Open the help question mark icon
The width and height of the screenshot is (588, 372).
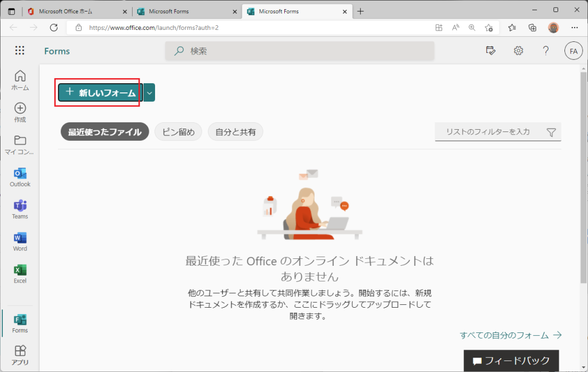[x=546, y=51]
